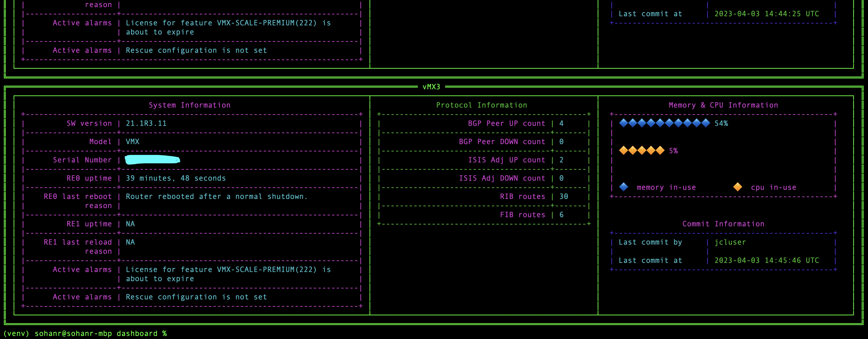Click the FIB routes label
The image size is (868, 339).
[x=523, y=214]
